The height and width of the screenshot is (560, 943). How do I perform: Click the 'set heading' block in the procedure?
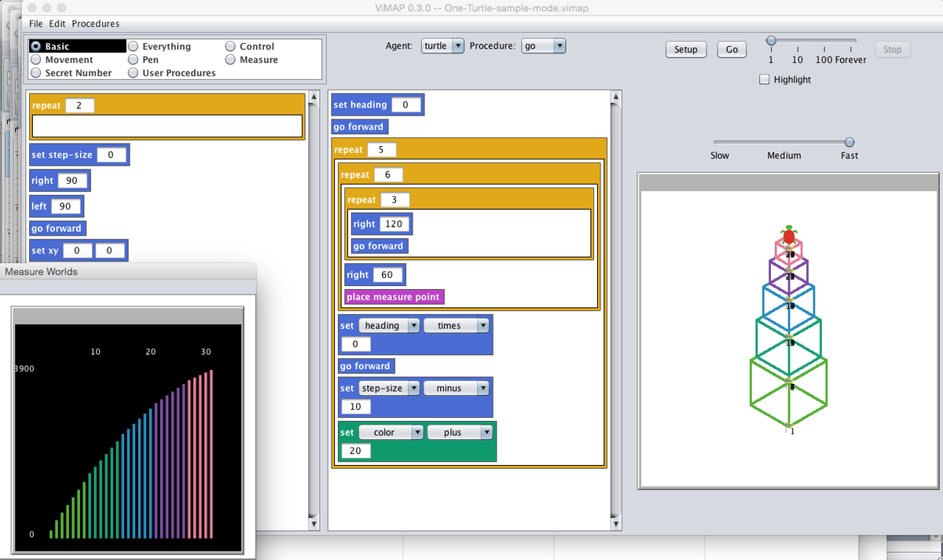(378, 104)
